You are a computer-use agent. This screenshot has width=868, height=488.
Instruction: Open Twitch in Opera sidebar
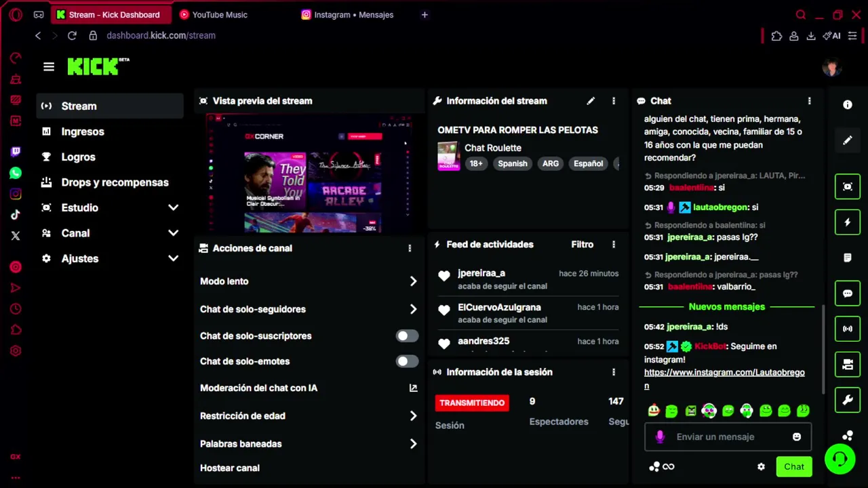point(16,152)
